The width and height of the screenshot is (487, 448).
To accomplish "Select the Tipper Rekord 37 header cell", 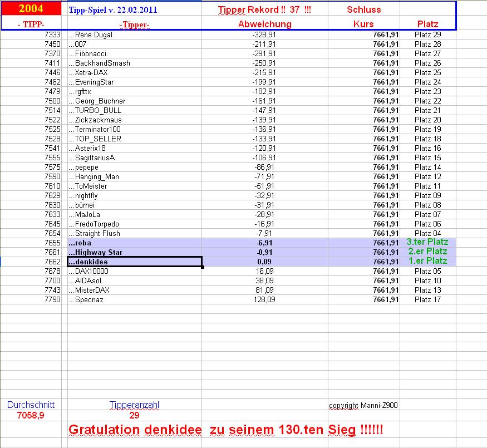I will pyautogui.click(x=264, y=9).
